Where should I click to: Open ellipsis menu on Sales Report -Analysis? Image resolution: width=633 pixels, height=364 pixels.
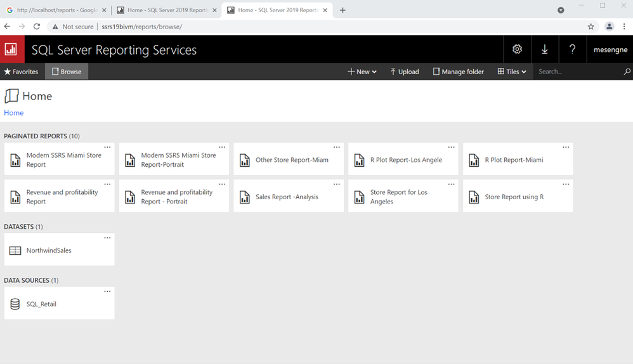pos(336,184)
